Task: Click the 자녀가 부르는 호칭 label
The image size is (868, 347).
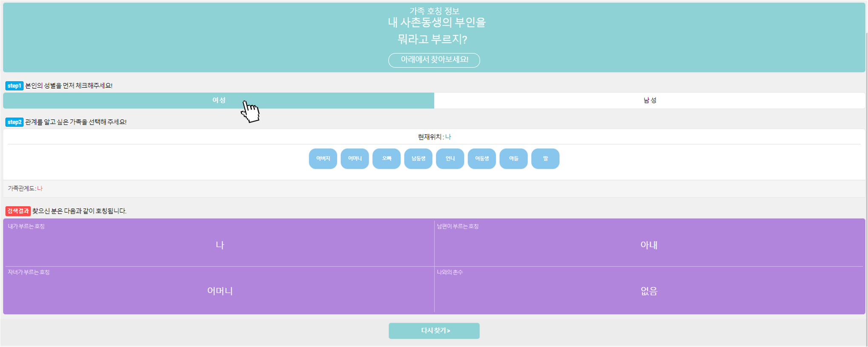Action: [x=29, y=272]
